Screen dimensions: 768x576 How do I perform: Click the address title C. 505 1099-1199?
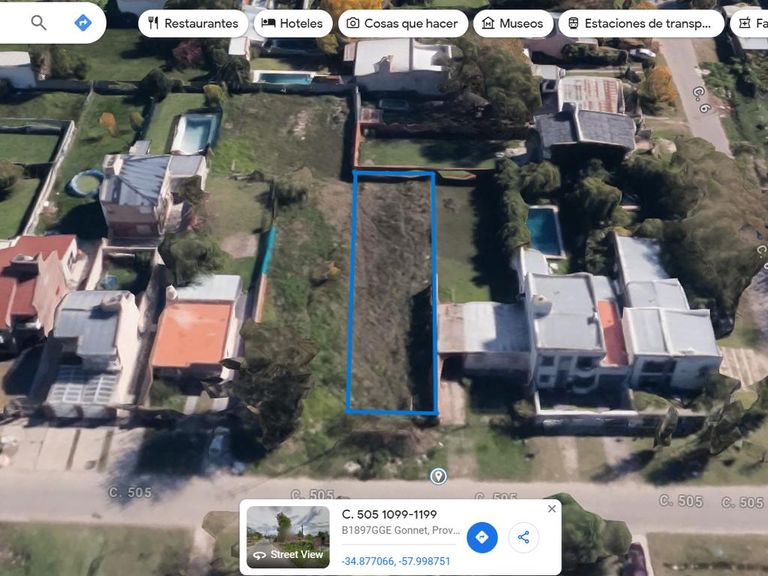pos(389,514)
